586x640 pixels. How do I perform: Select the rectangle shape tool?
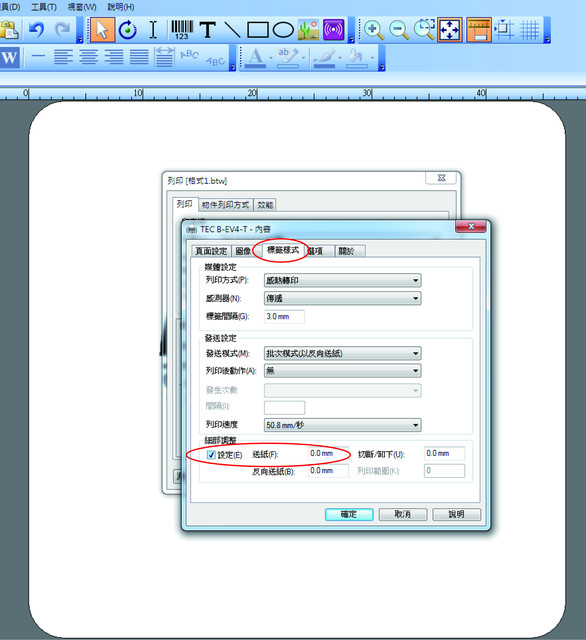pos(258,30)
